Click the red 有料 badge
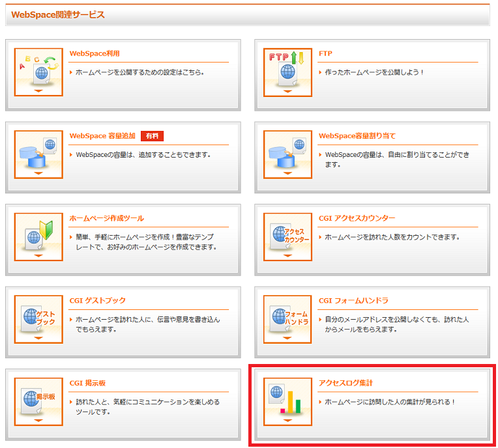 [x=152, y=136]
